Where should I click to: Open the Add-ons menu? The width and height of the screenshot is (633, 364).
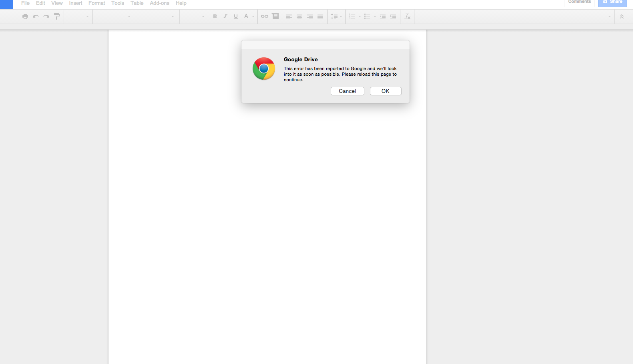tap(159, 3)
